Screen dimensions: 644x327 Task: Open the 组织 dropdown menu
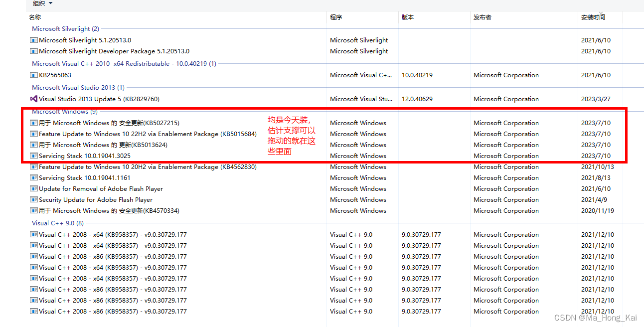click(42, 3)
